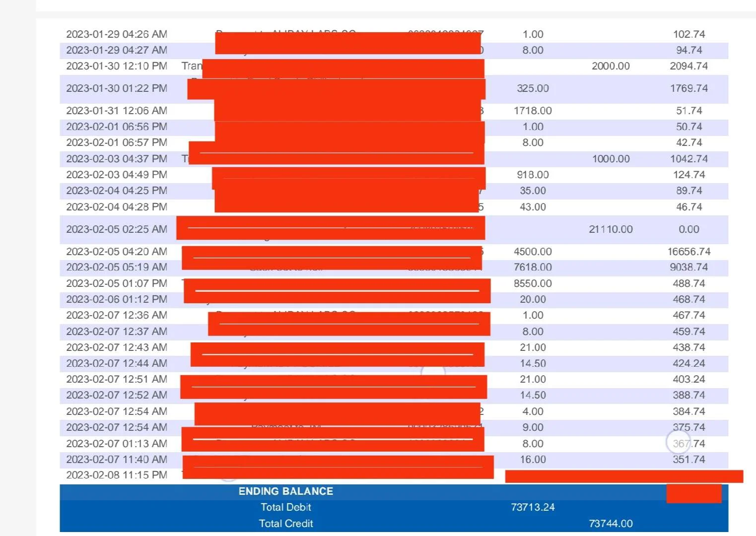Image resolution: width=756 pixels, height=536 pixels.
Task: Click the Total Debit label
Action: pos(286,507)
